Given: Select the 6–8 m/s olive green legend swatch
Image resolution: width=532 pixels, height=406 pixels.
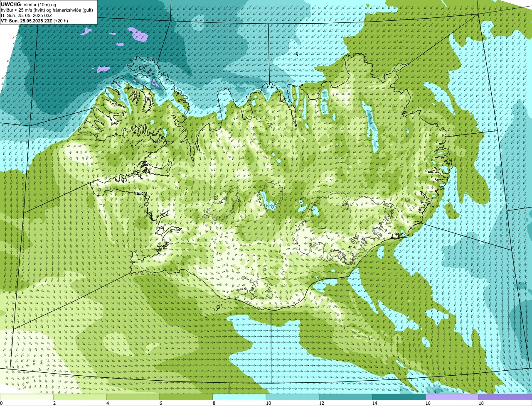Looking at the screenshot, I should point(186,397).
